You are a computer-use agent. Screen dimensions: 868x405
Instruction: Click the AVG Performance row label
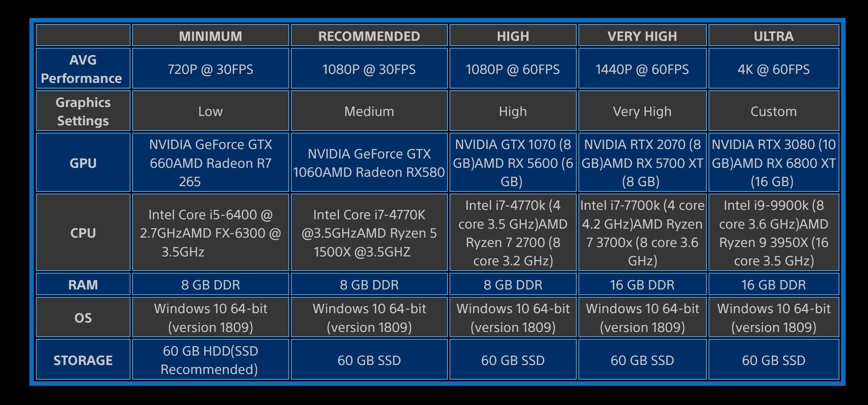(83, 69)
